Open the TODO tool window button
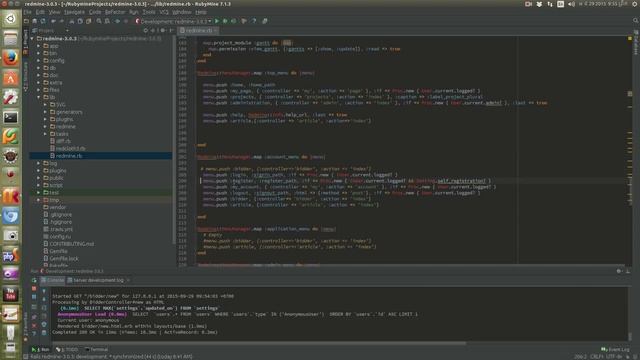The width and height of the screenshot is (640, 360). click(x=67, y=350)
